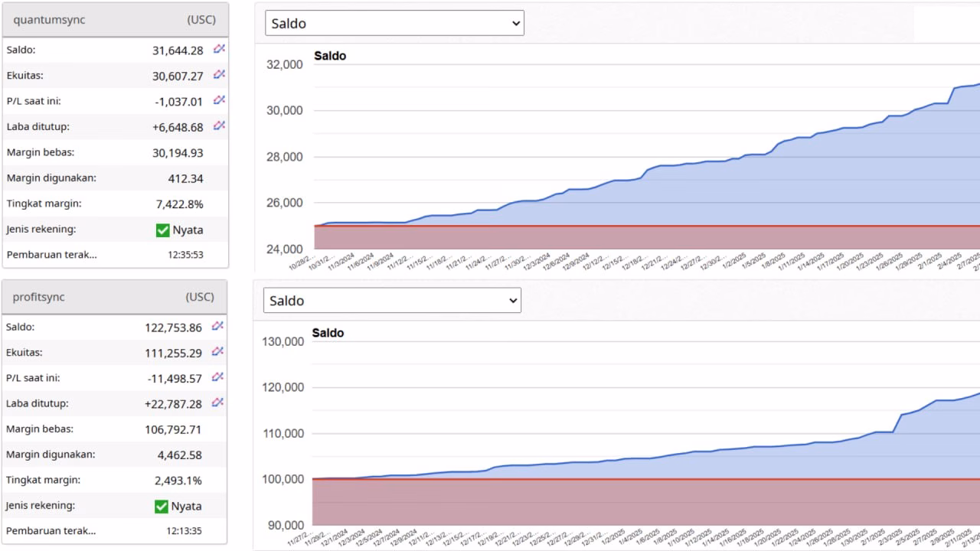The height and width of the screenshot is (551, 980).
Task: Click chart icon beside profitsync Laba ditutup
Action: (217, 403)
